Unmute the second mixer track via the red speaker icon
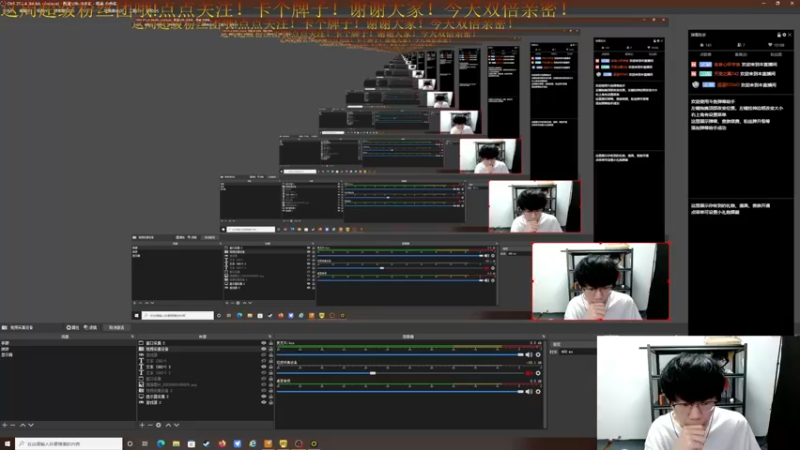Screen dimensions: 800x450 529,373
